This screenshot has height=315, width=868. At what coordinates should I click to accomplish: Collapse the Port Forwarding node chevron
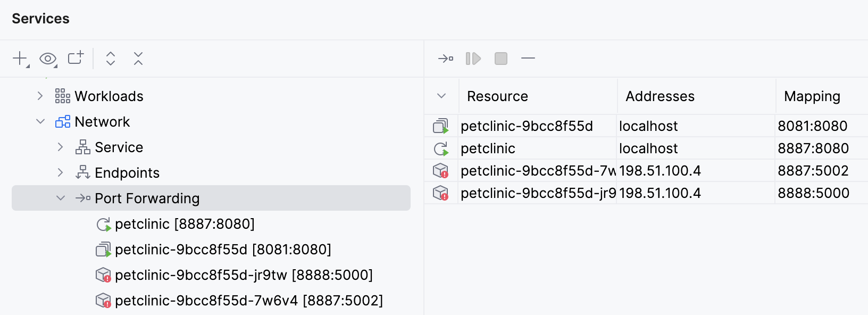(x=61, y=198)
